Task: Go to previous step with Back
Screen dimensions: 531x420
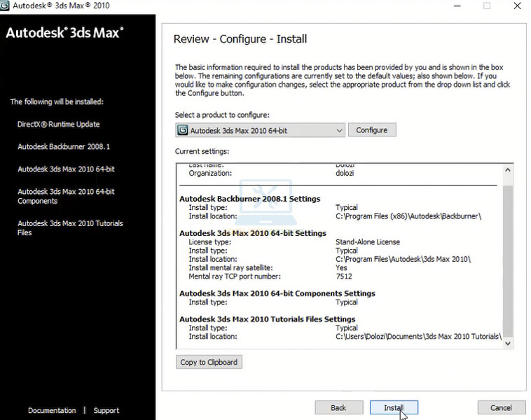Action: point(338,407)
